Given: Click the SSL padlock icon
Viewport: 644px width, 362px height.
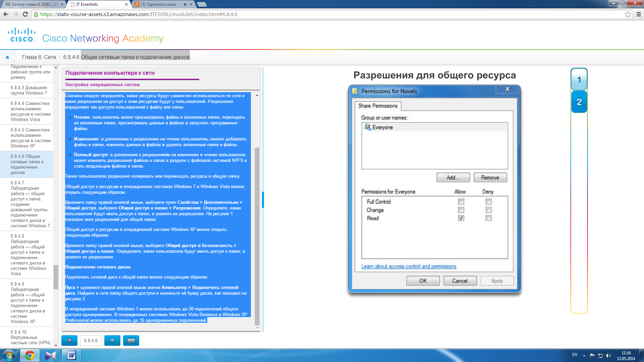Looking at the screenshot, I should 36,14.
